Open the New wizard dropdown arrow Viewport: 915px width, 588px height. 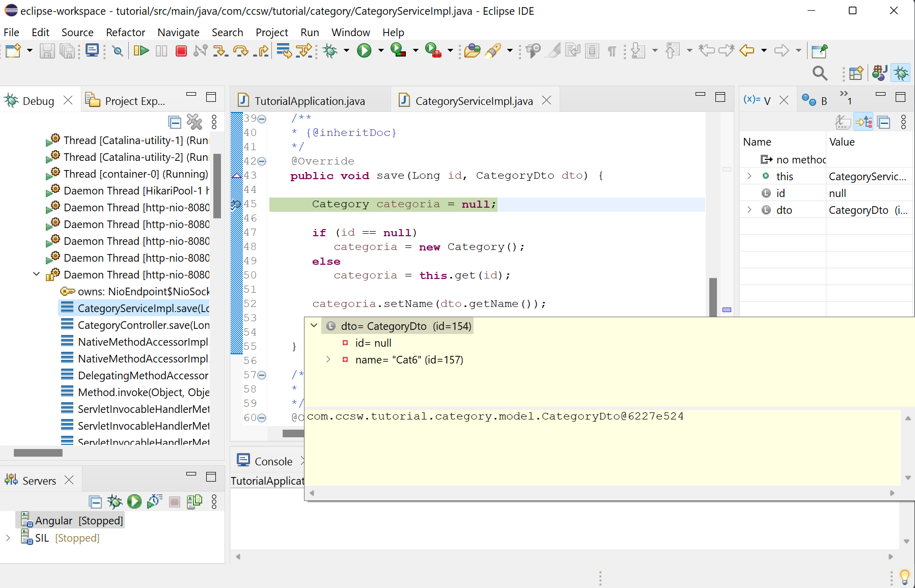30,50
